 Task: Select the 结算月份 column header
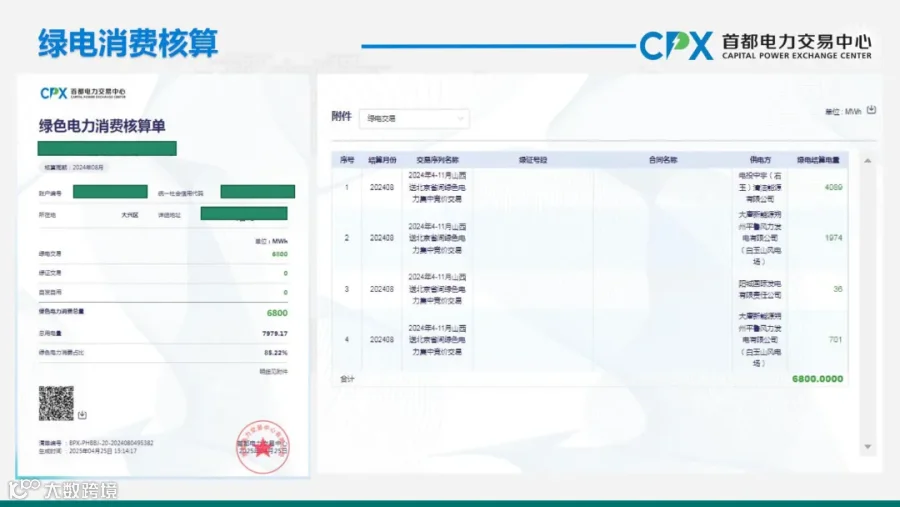pyautogui.click(x=382, y=160)
